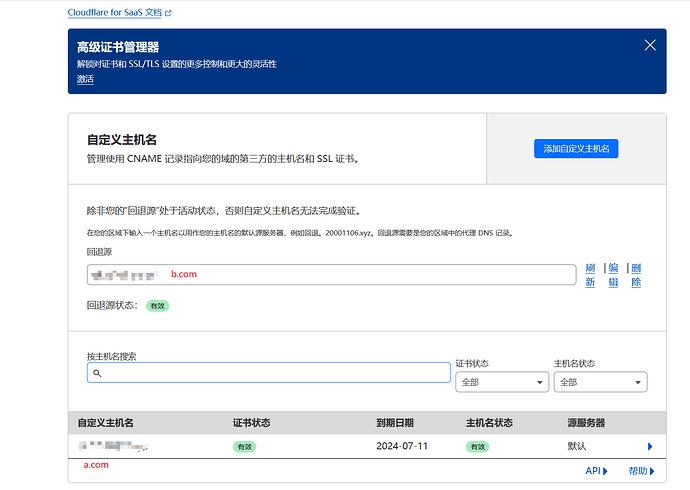Click the 自定义主机名 section heading

tap(122, 140)
